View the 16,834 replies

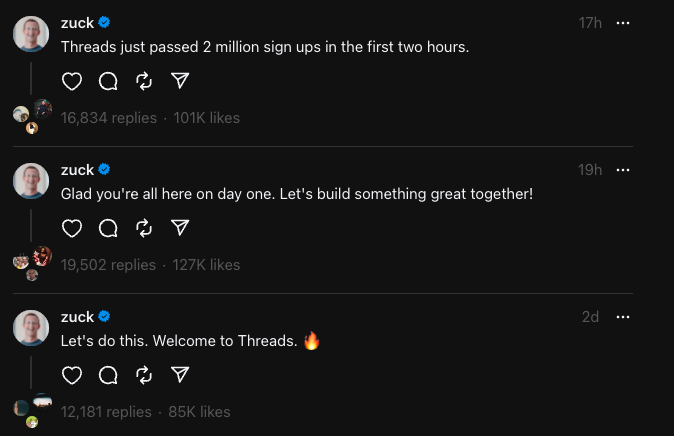(x=109, y=118)
